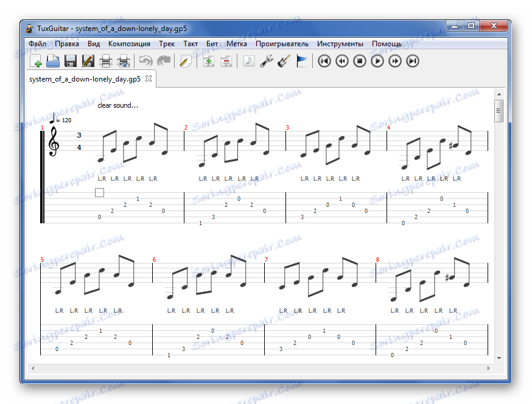Close the system_of_a_down-lonely_day.gp5 tab

point(149,78)
